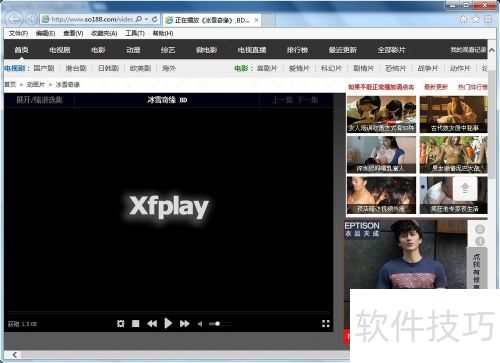500x363 pixels.
Task: Open the 电视直播 section in site navigation
Action: tap(252, 50)
